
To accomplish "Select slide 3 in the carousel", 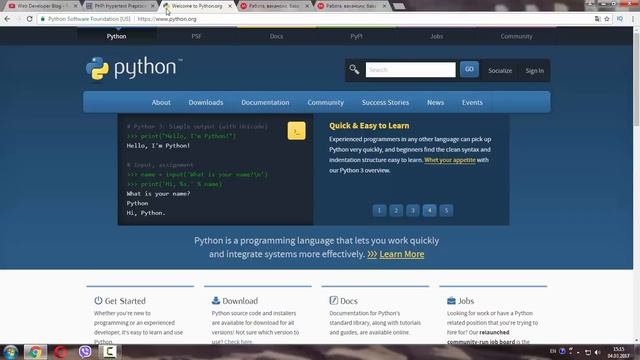I will [x=413, y=210].
